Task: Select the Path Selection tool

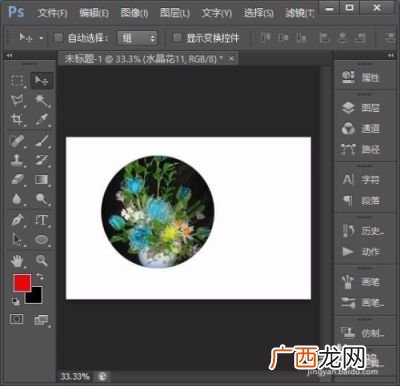Action: click(x=17, y=240)
